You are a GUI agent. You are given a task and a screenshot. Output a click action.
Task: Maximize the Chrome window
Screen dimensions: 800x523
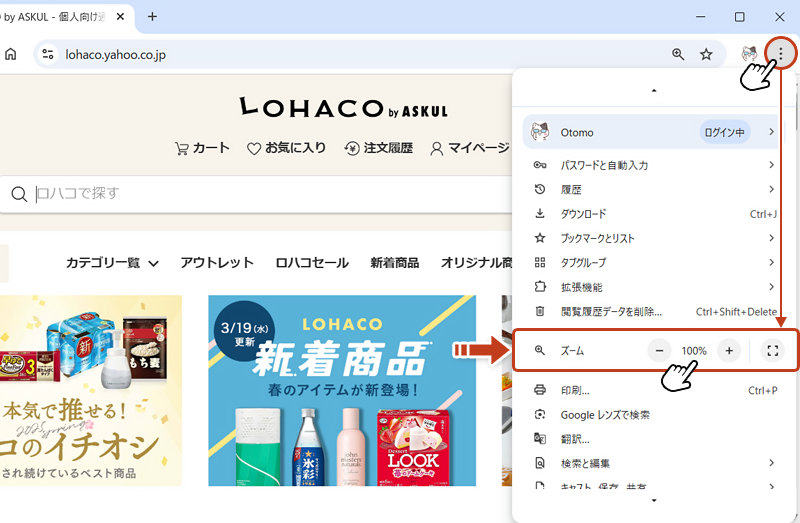click(x=739, y=17)
